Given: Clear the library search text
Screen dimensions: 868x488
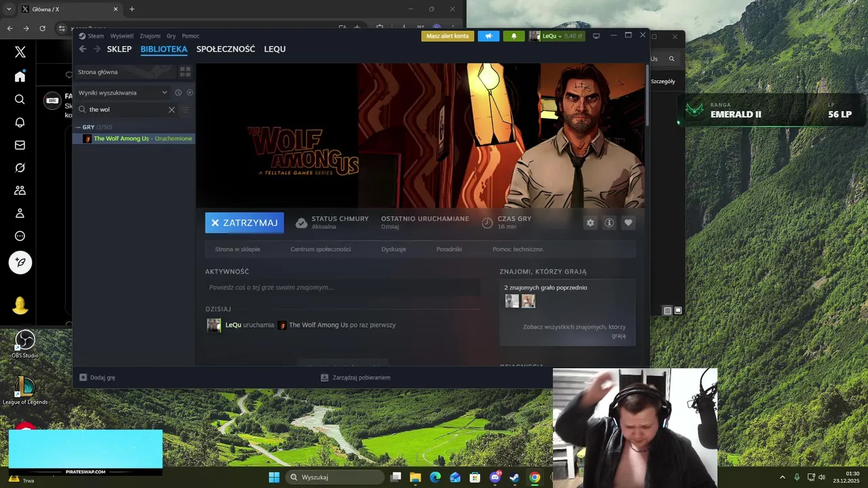Looking at the screenshot, I should click(172, 109).
